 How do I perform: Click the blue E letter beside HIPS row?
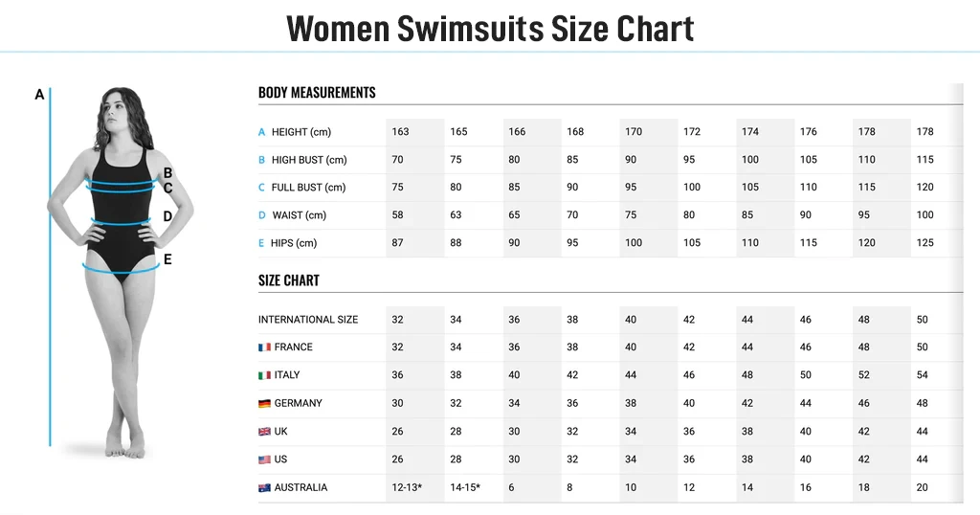tap(261, 243)
